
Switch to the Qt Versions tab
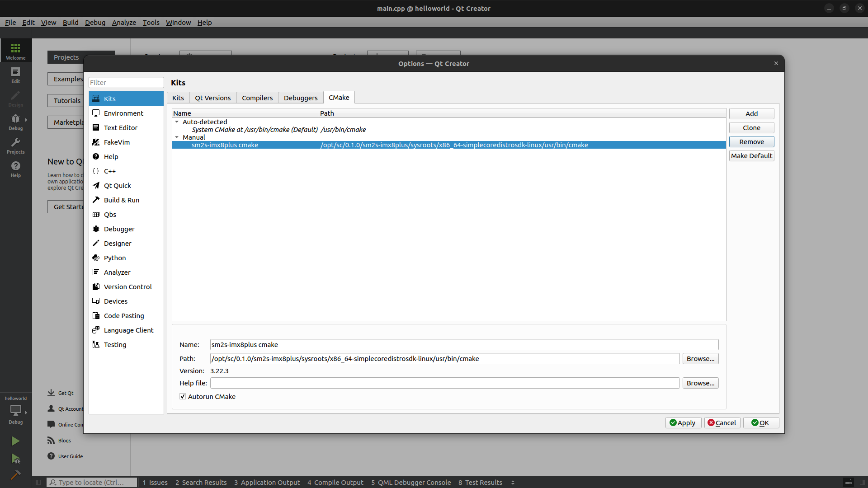(212, 98)
